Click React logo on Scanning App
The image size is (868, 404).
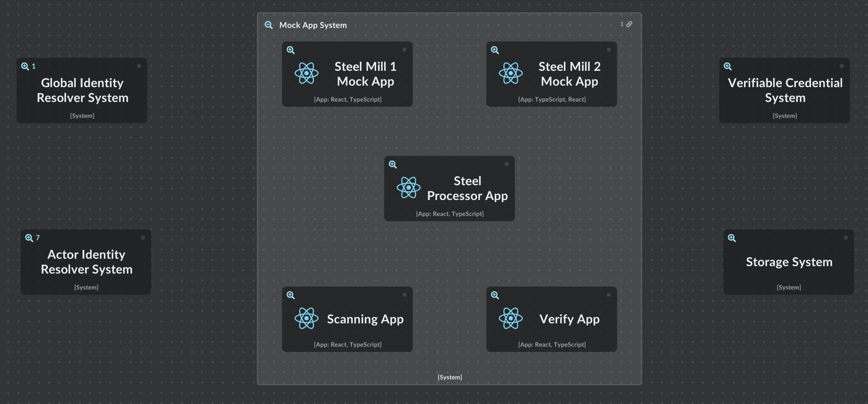pyautogui.click(x=306, y=318)
